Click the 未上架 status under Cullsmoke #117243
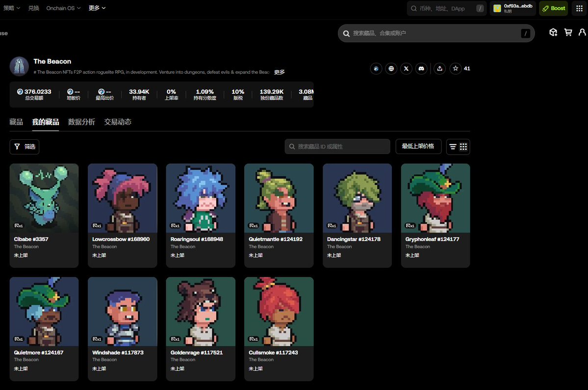The width and height of the screenshot is (588, 390). coord(256,368)
